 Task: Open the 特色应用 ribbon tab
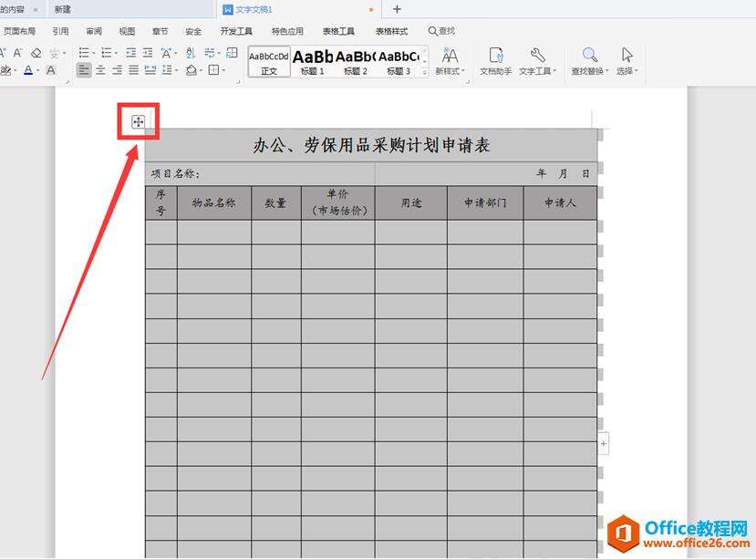point(287,31)
